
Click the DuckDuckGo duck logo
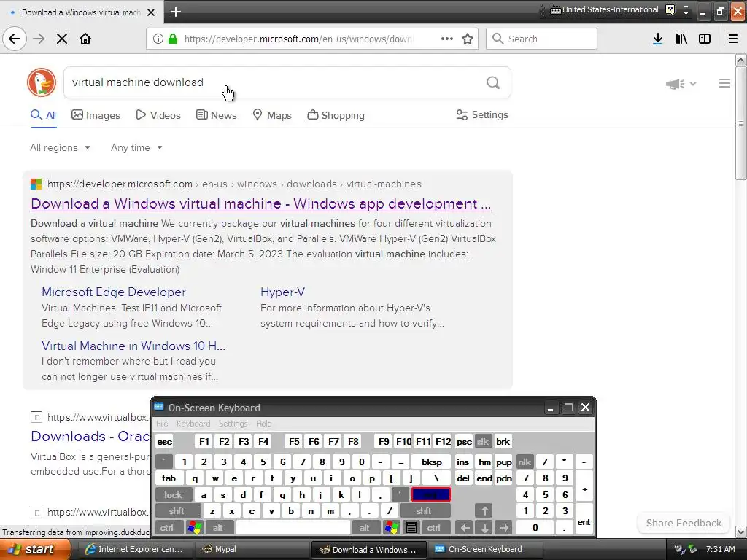42,82
